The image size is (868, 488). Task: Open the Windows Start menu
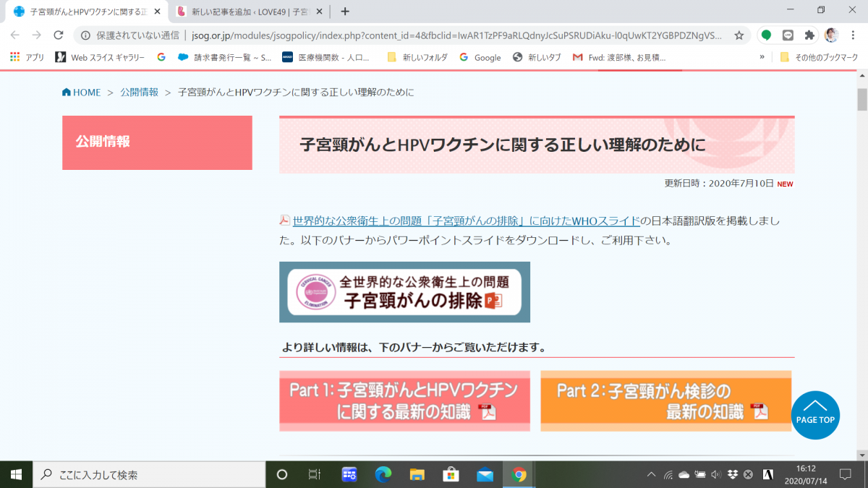point(16,474)
